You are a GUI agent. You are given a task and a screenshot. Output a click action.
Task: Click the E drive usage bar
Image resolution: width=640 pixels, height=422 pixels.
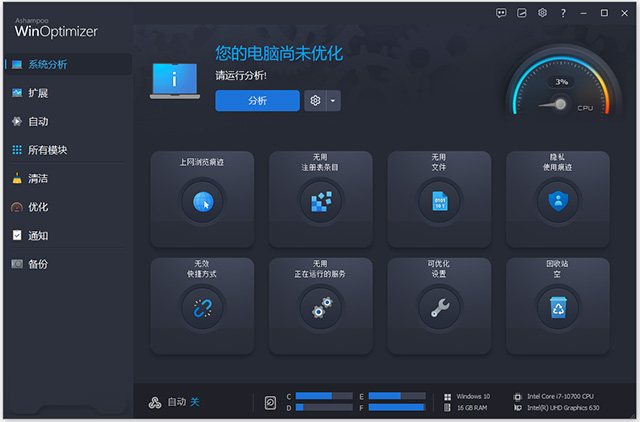[x=397, y=396]
